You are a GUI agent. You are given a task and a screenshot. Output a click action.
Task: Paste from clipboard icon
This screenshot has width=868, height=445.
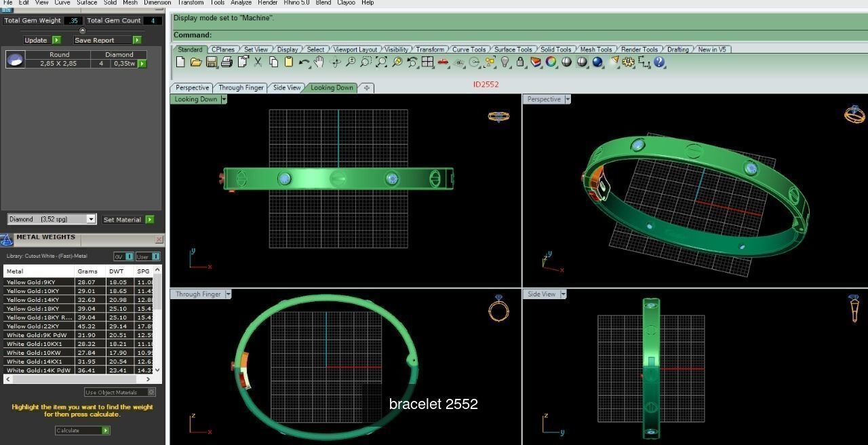coord(288,62)
